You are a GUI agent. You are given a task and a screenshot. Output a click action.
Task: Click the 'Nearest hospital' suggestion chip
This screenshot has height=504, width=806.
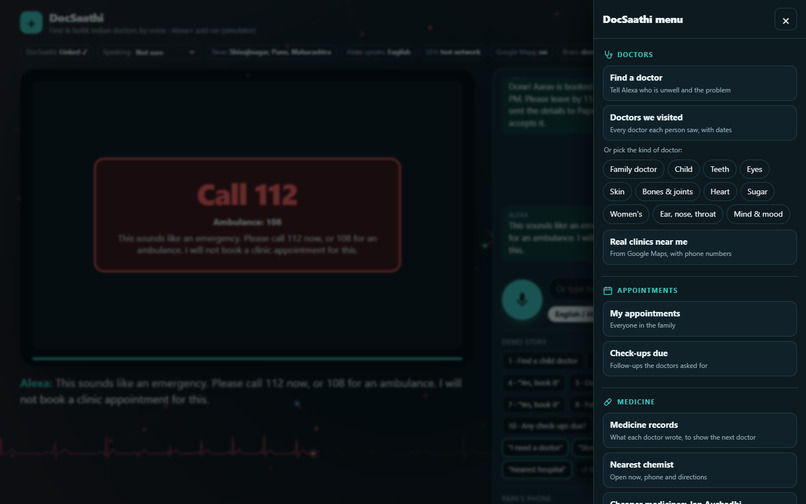pos(537,470)
